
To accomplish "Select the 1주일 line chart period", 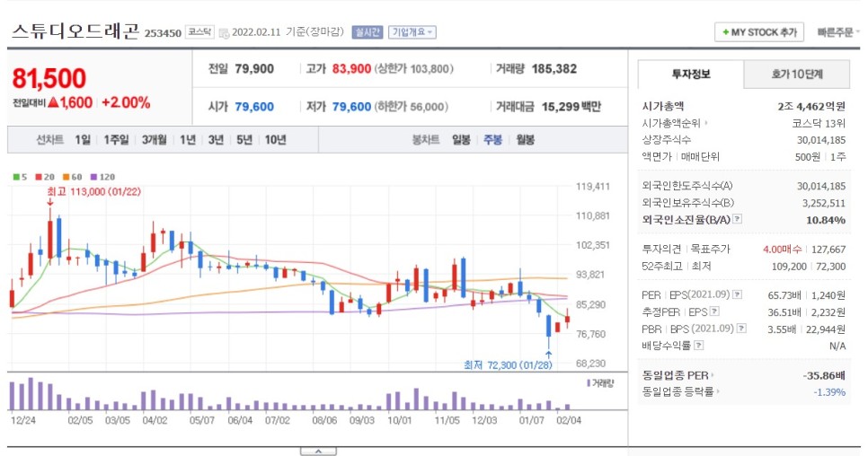I will [x=116, y=140].
